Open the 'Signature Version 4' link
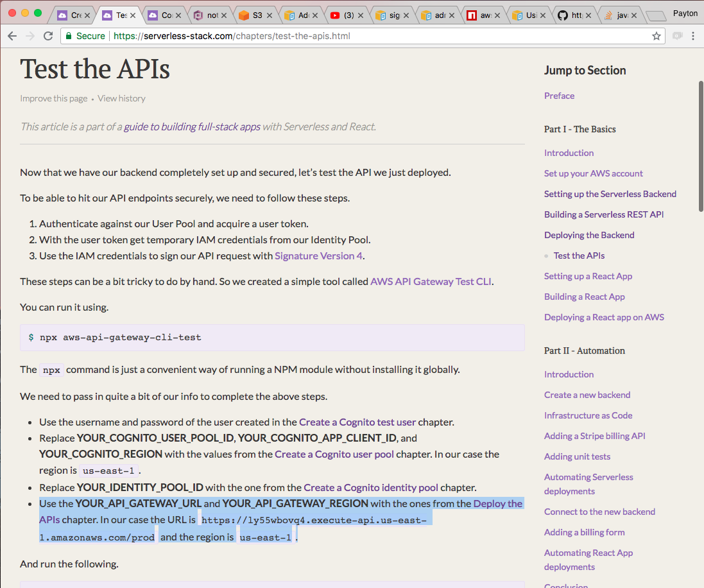Screen dimensions: 704x588 (x=319, y=255)
